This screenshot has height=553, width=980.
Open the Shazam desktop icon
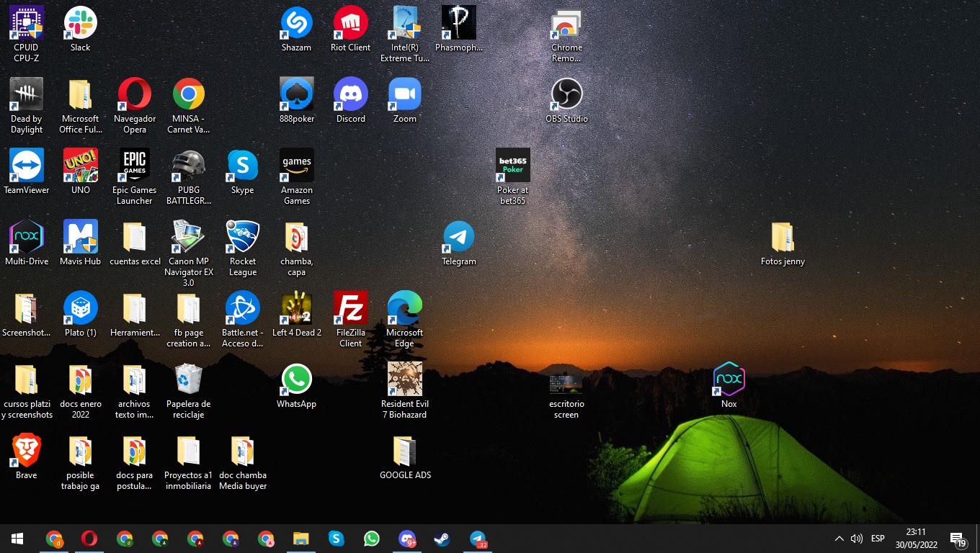click(x=296, y=23)
